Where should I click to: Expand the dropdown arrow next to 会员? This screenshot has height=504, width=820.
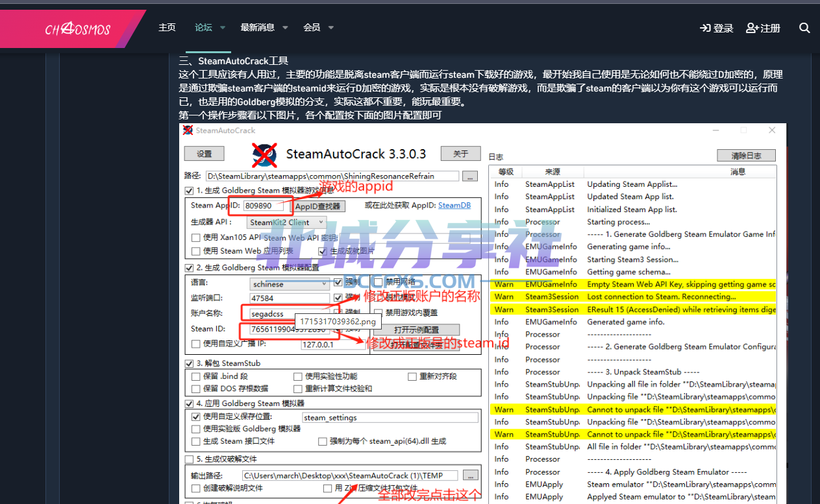tap(330, 28)
